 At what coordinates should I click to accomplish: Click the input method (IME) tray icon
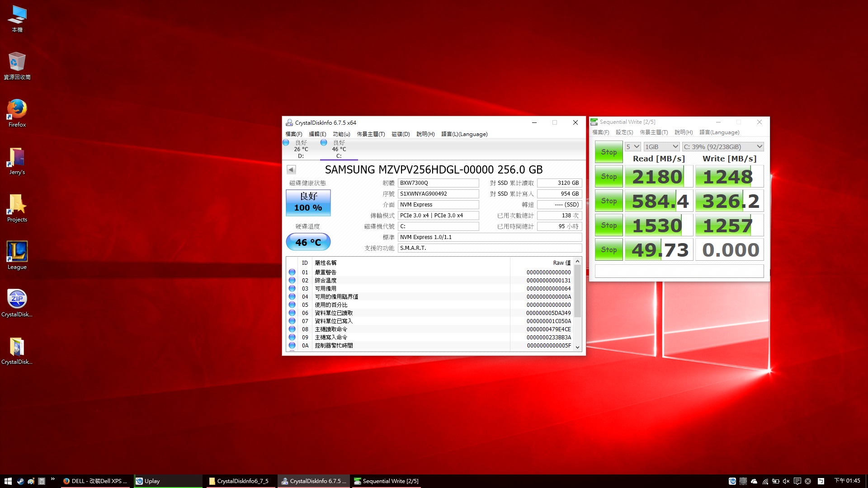[x=821, y=481]
